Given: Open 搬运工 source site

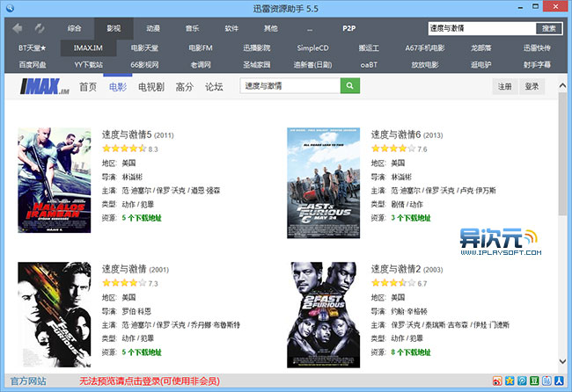Looking at the screenshot, I should (369, 47).
